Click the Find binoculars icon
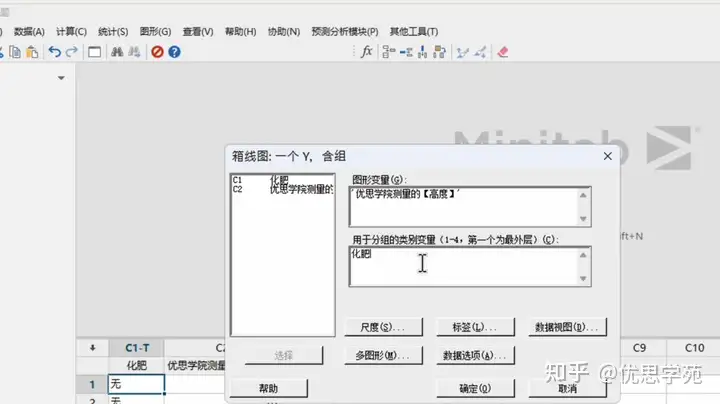 pos(117,52)
